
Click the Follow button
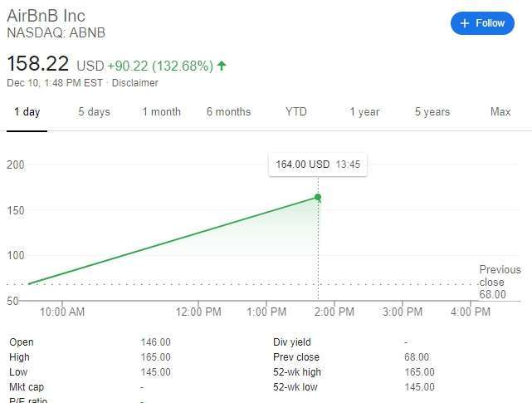(x=482, y=23)
